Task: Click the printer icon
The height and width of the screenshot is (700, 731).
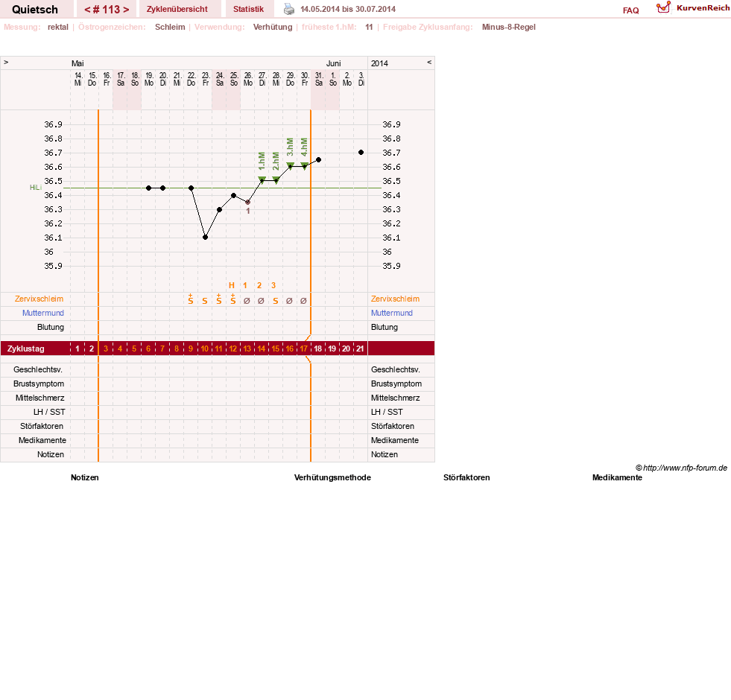Action: click(x=289, y=9)
